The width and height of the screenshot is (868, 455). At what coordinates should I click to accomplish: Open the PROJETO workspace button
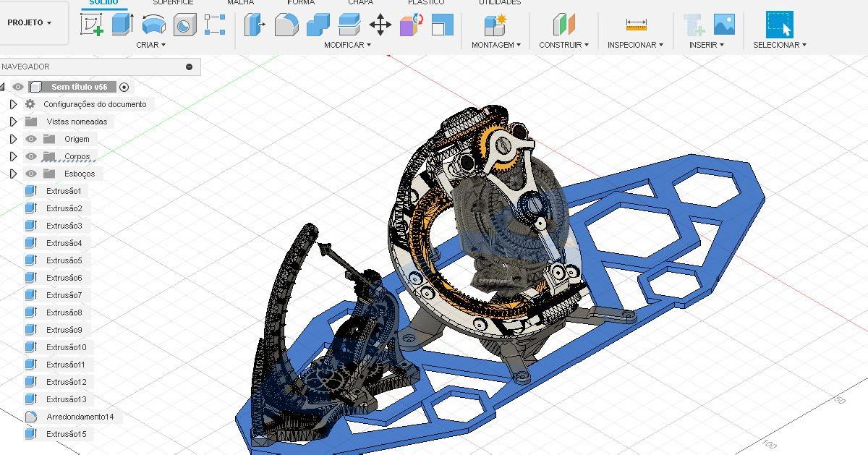(x=30, y=22)
